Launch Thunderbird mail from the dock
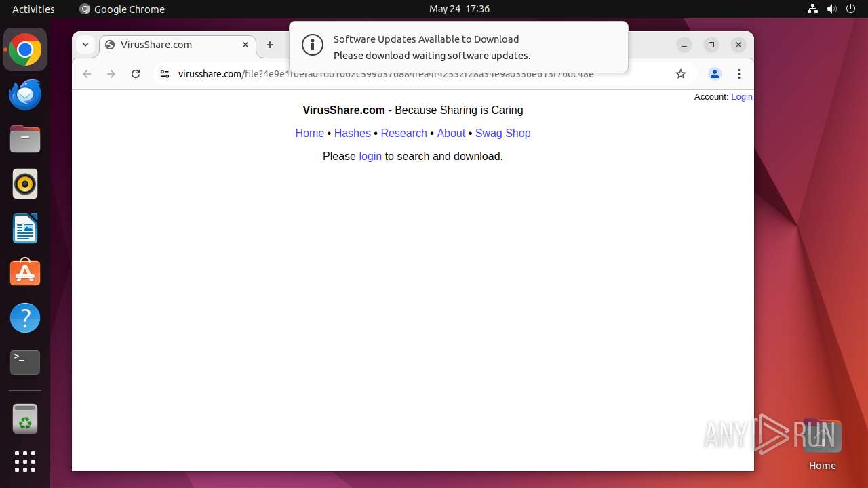Screen dimensions: 868x488 point(25,95)
